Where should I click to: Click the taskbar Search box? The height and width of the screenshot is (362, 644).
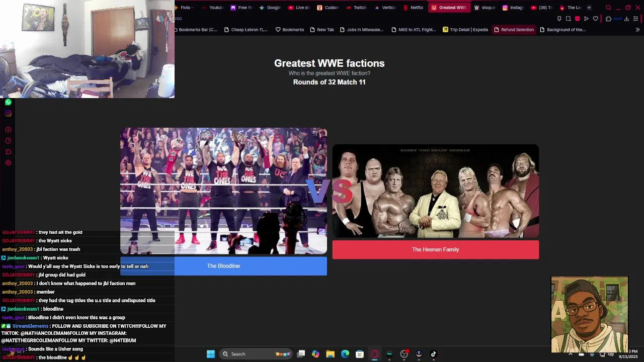pos(256,354)
